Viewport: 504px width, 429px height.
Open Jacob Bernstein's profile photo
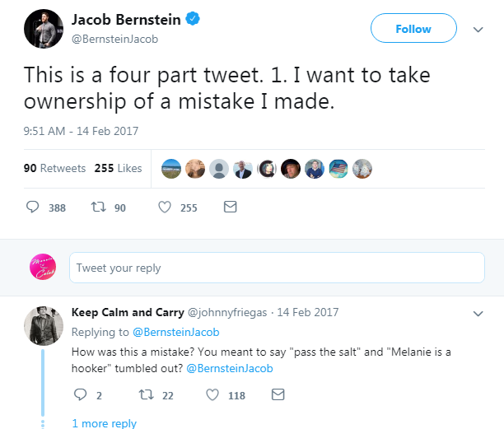[40, 30]
